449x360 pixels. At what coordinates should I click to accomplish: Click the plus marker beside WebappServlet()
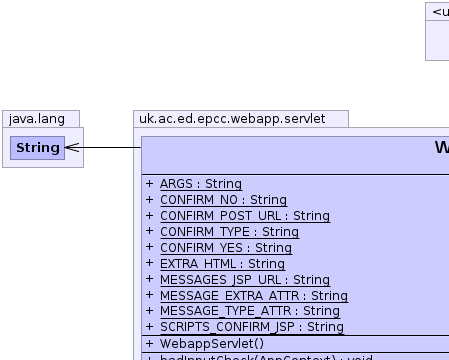click(149, 343)
